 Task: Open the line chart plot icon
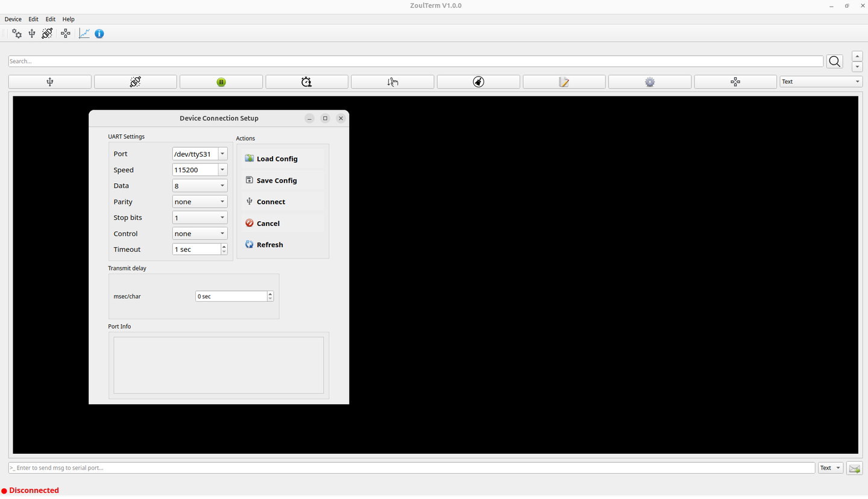[84, 34]
